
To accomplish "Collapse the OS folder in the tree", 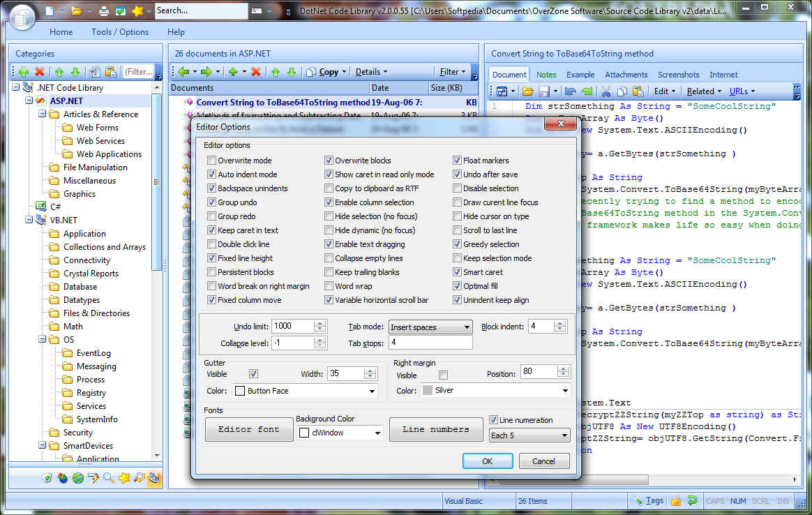I will [x=43, y=340].
